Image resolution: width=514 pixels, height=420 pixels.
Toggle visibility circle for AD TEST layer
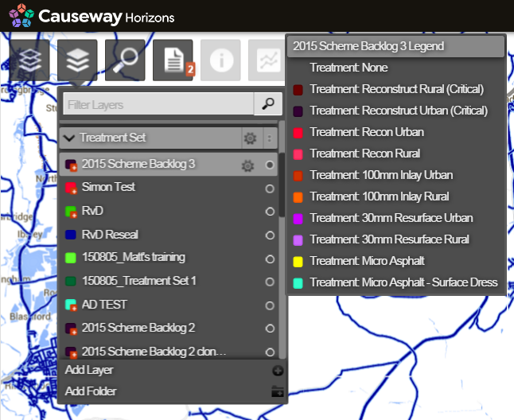270,305
